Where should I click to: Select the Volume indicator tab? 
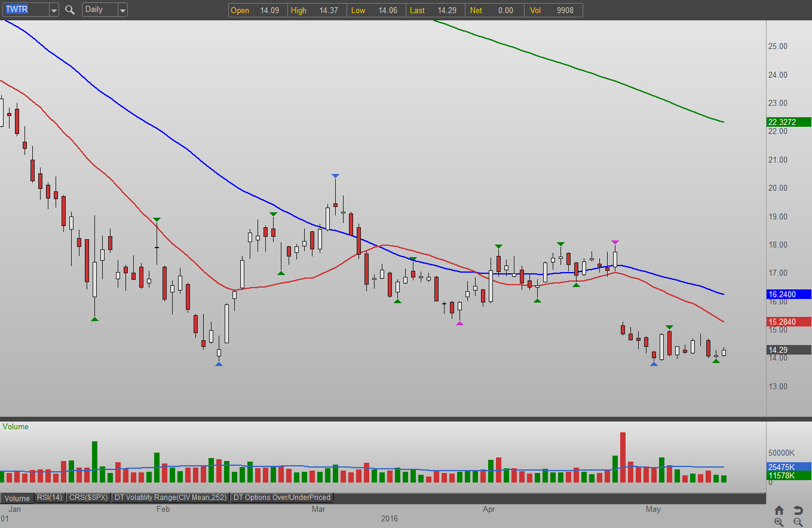coord(17,498)
